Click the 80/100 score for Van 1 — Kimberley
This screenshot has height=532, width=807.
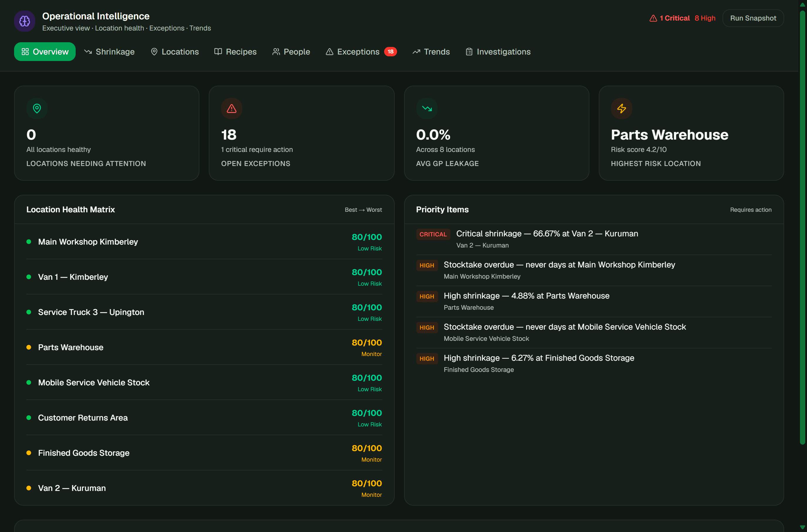367,272
